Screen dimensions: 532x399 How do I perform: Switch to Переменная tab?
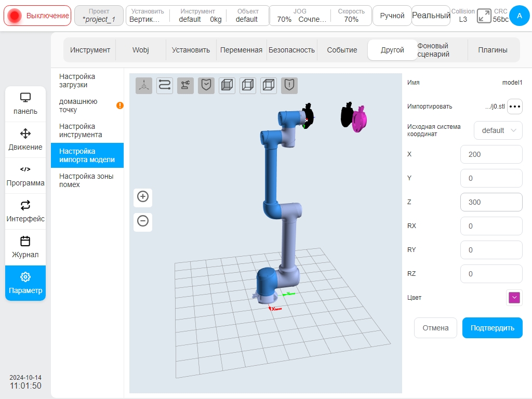click(241, 50)
